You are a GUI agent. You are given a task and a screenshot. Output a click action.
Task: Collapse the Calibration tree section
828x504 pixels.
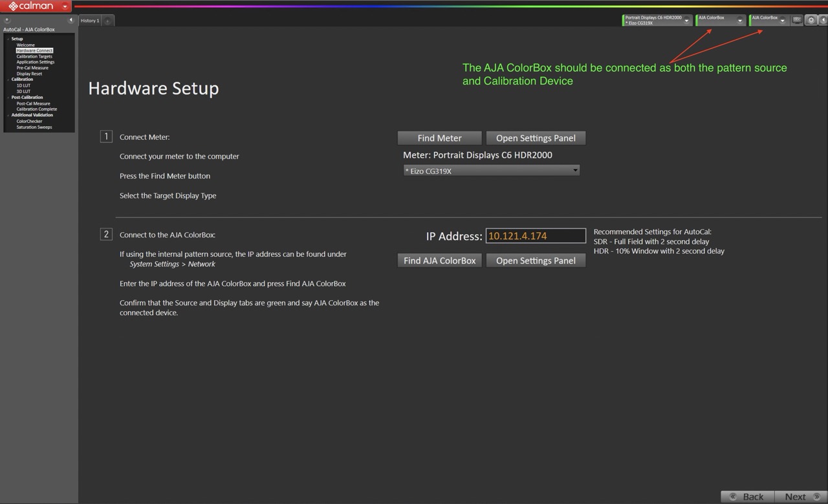(8, 80)
